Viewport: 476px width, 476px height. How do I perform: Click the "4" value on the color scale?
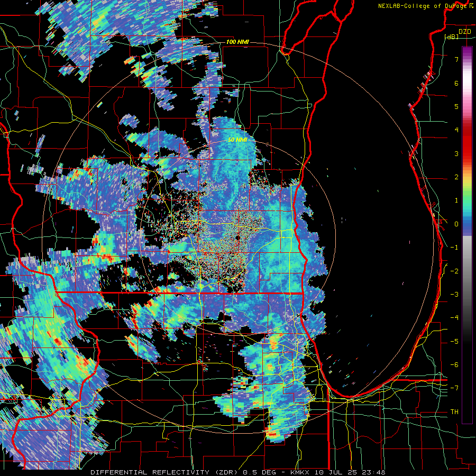(456, 130)
